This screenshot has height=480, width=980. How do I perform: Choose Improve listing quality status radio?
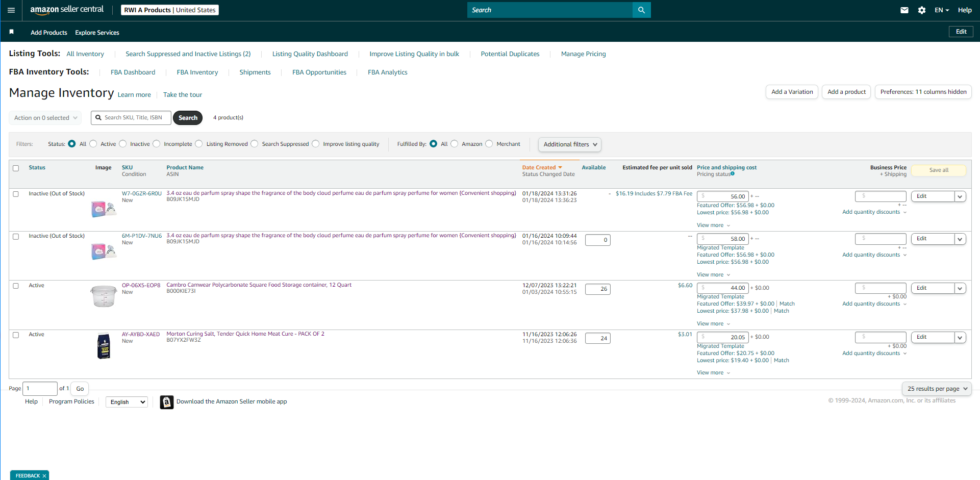[316, 144]
